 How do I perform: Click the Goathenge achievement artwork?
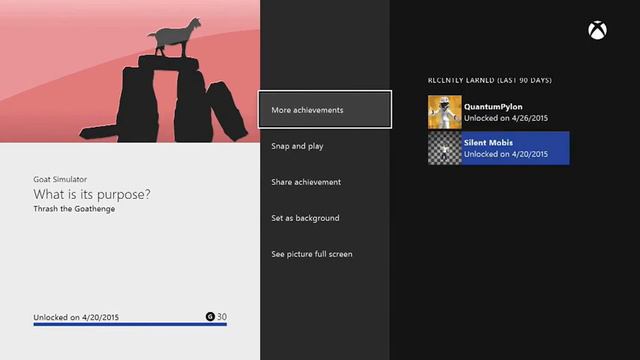pos(130,71)
